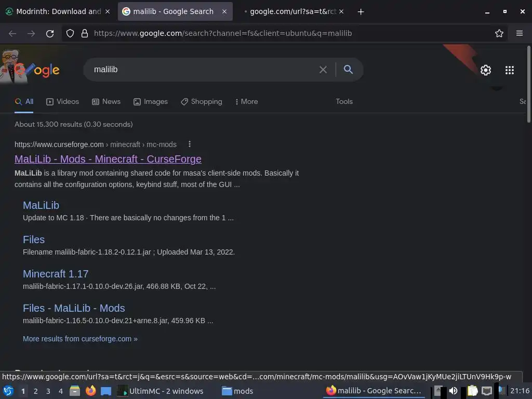Switch to Shopping search results

click(x=202, y=102)
